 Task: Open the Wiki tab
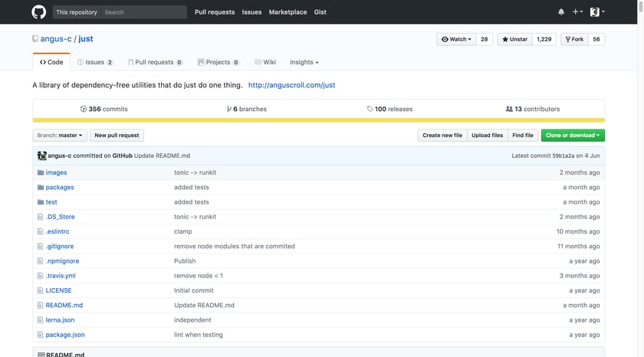tap(265, 62)
